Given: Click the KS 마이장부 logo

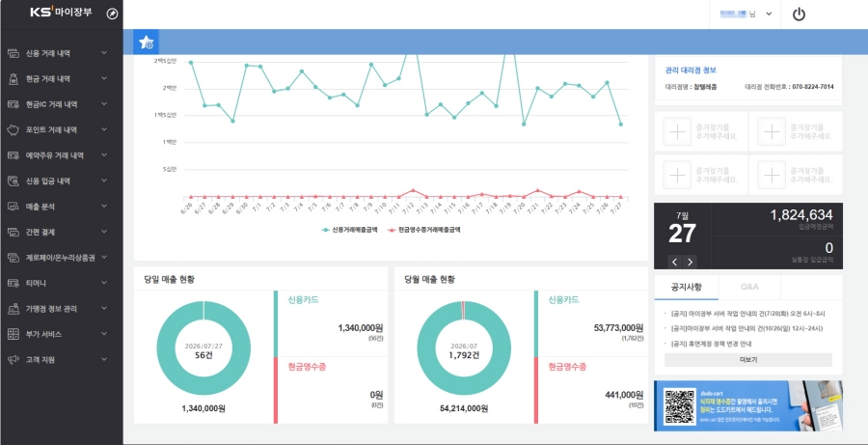Looking at the screenshot, I should click(x=62, y=14).
